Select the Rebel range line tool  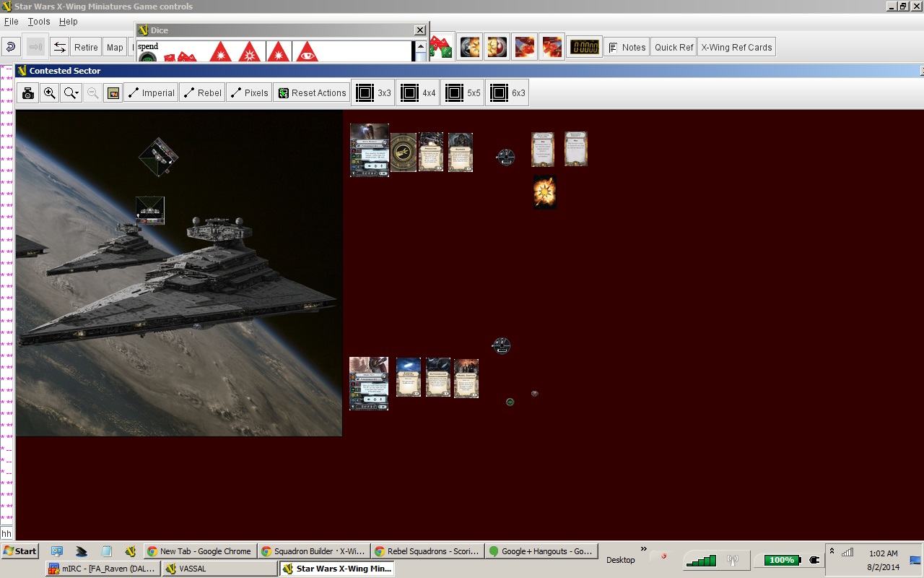click(202, 93)
